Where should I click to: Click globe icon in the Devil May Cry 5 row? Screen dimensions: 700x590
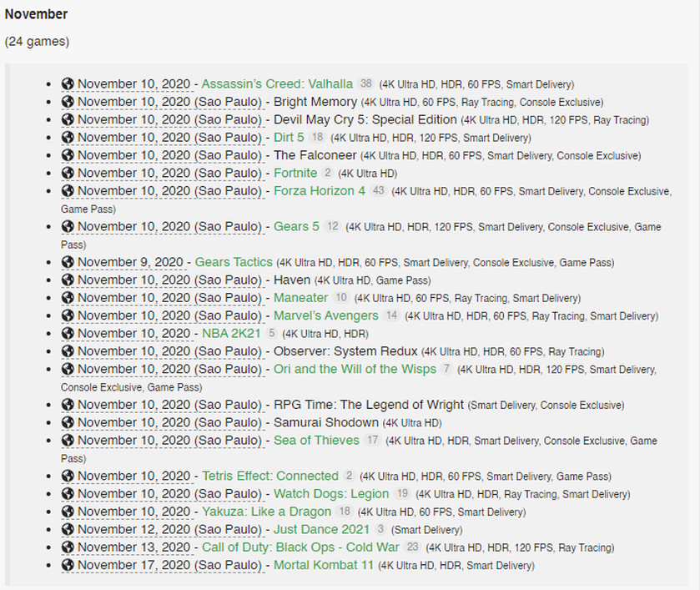click(68, 119)
